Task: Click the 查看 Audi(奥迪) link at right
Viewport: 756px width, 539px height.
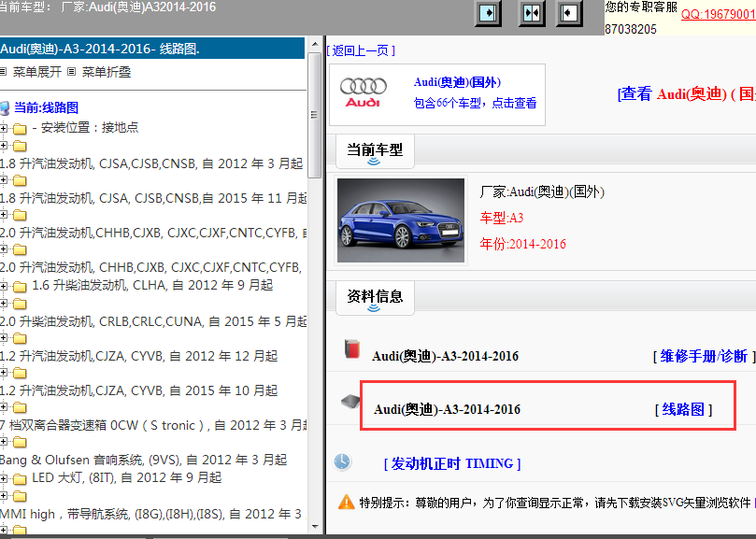Action: (687, 93)
